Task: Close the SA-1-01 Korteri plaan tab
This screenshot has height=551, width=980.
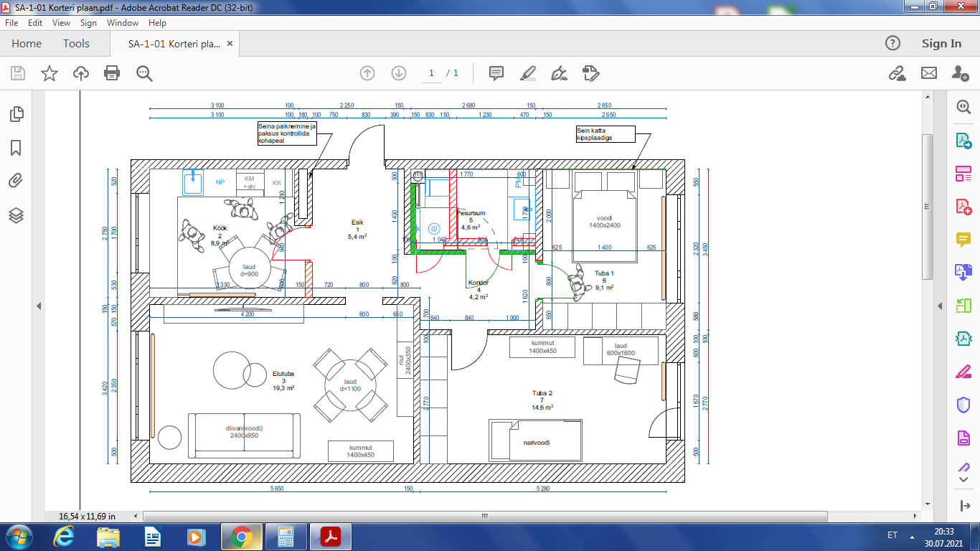Action: click(x=230, y=44)
